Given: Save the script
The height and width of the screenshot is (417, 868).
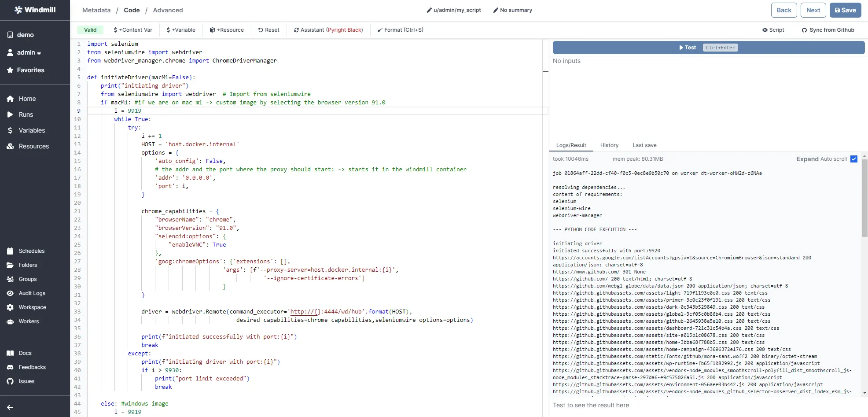Looking at the screenshot, I should point(845,10).
